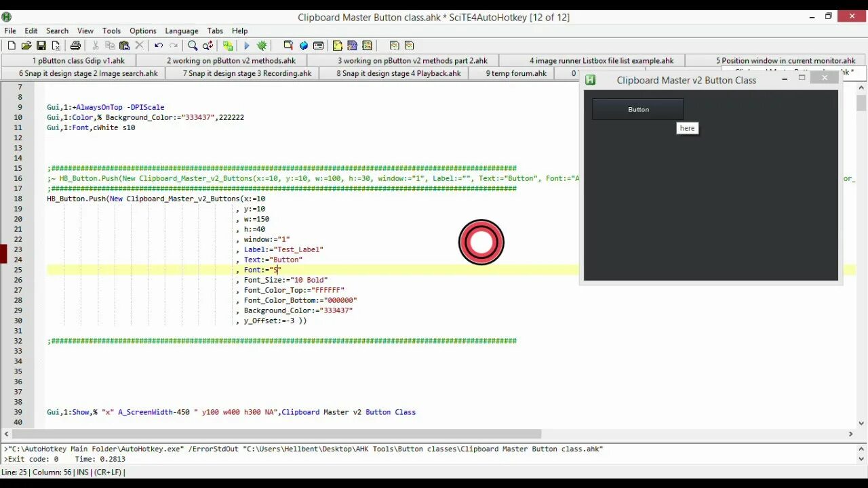
Task: Open the Search menu
Action: point(57,30)
